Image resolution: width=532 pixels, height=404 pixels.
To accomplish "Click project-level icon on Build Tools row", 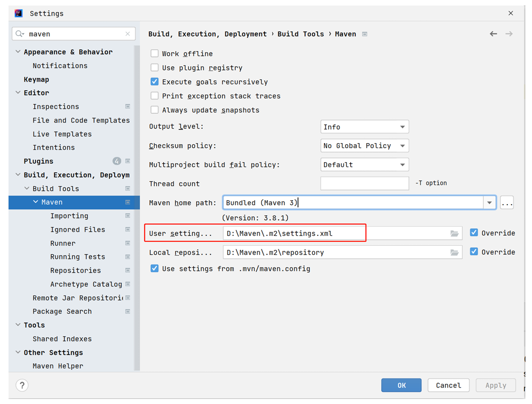I will (x=128, y=188).
